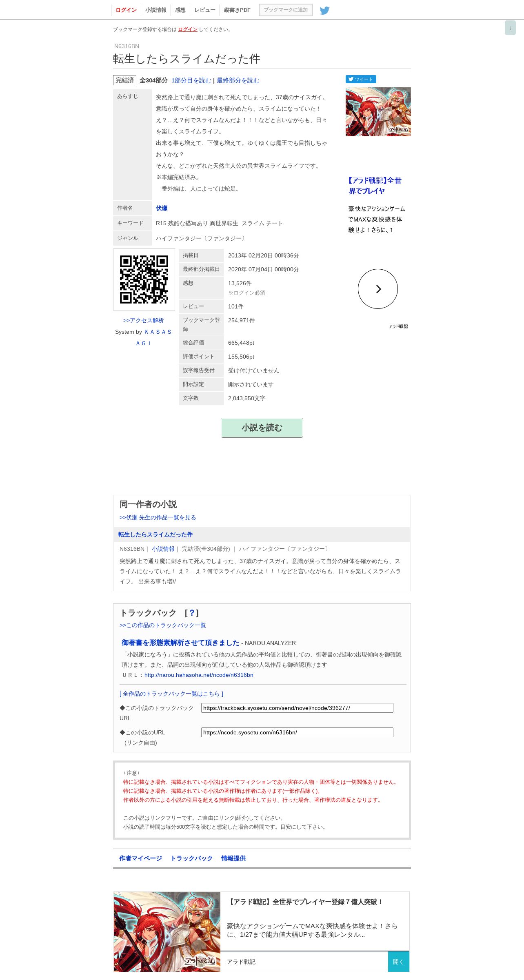The height and width of the screenshot is (980, 524).
Task: Click the 101件 review count
Action: [x=236, y=307]
